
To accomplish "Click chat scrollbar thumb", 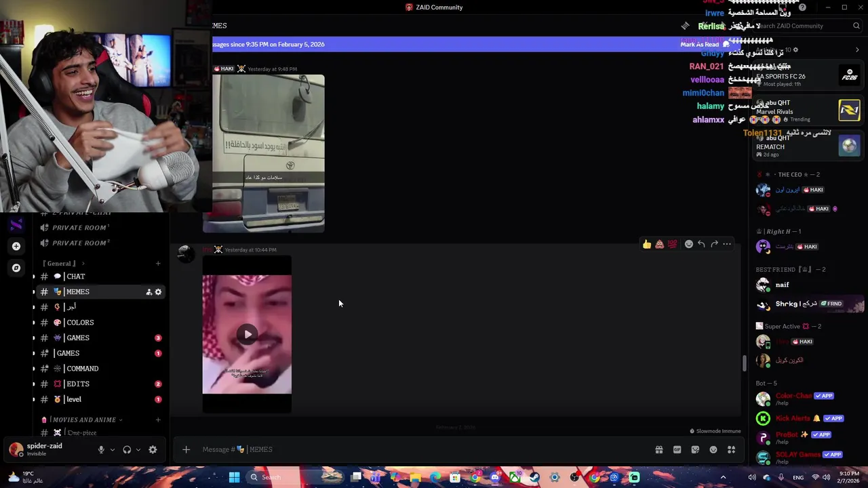I will pyautogui.click(x=744, y=363).
